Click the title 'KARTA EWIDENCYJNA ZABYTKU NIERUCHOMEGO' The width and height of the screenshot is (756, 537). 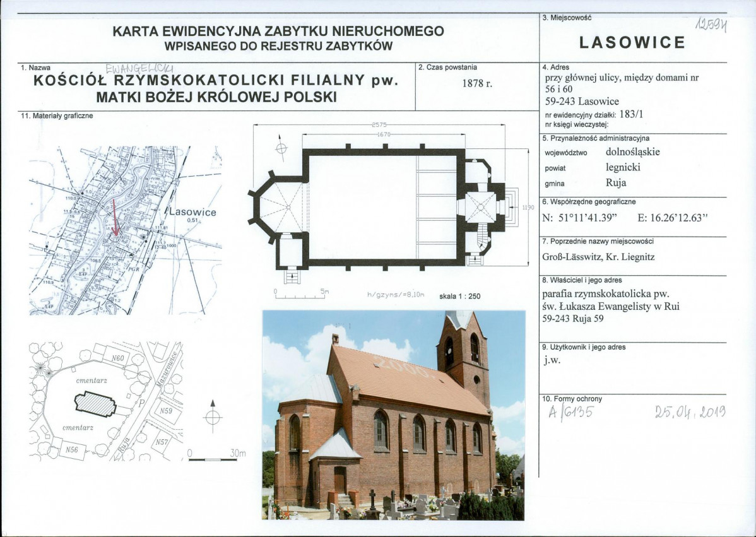click(x=278, y=32)
